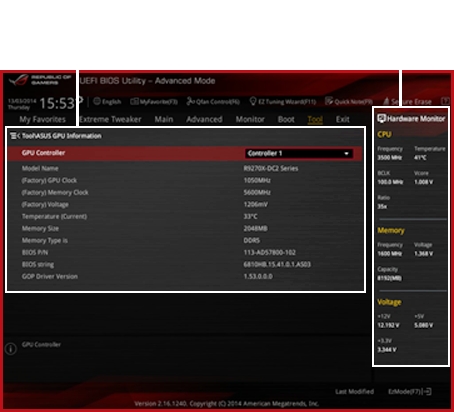Click the (Factory) Memory Clock label

pos(55,192)
